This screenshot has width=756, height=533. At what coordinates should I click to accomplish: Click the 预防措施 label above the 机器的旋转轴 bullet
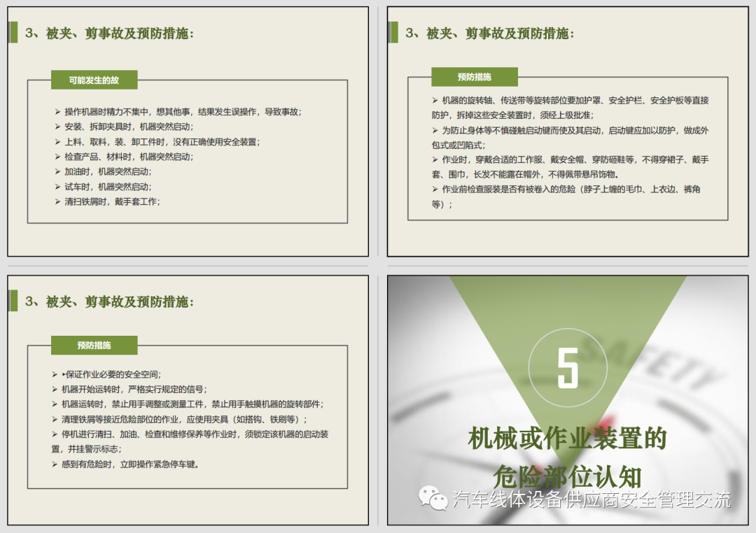click(475, 77)
